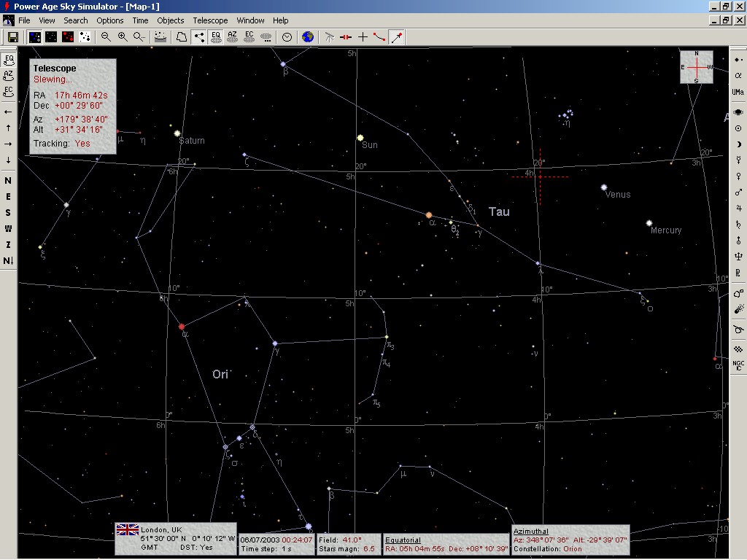The height and width of the screenshot is (560, 747).
Task: Toggle UMa constellation name labels
Action: coord(738,92)
